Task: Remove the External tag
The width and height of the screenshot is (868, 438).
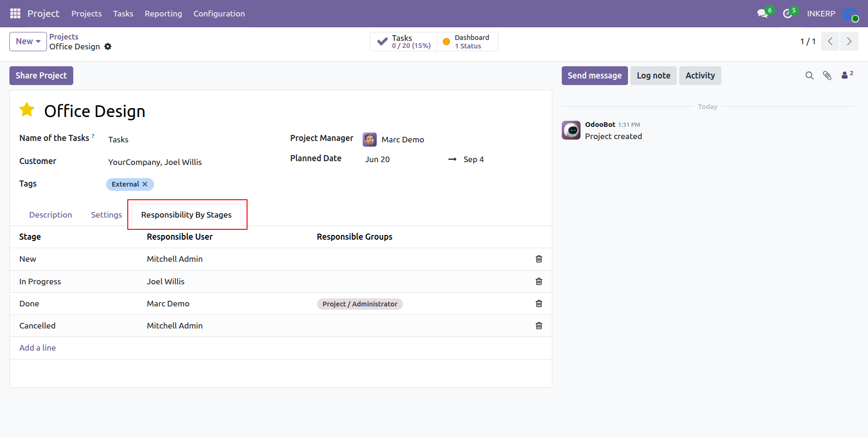Action: [x=145, y=184]
